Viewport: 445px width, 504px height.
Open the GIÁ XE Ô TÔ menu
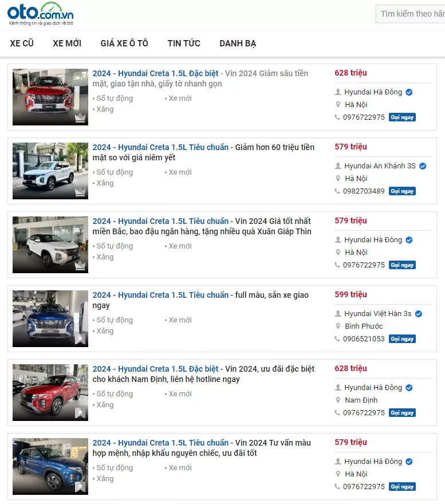pyautogui.click(x=124, y=44)
